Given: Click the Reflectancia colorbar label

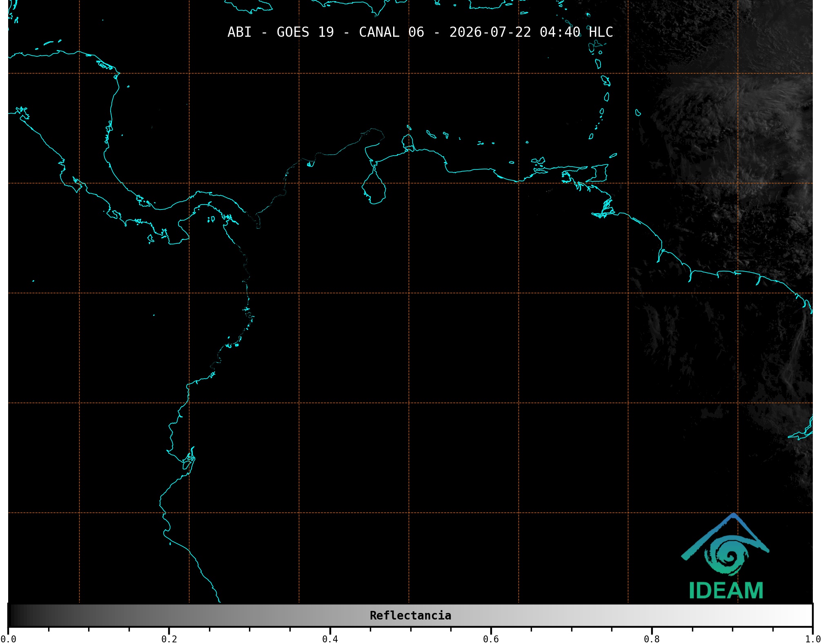Looking at the screenshot, I should 410,615.
